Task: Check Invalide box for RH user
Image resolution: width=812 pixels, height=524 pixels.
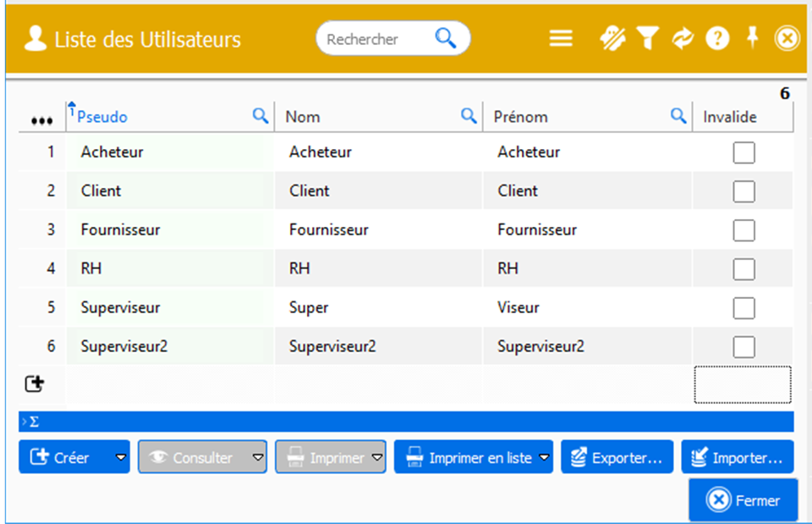Action: [x=743, y=269]
